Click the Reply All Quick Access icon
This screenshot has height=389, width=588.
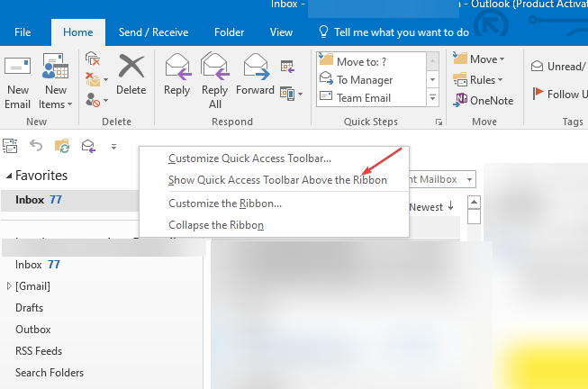(88, 146)
